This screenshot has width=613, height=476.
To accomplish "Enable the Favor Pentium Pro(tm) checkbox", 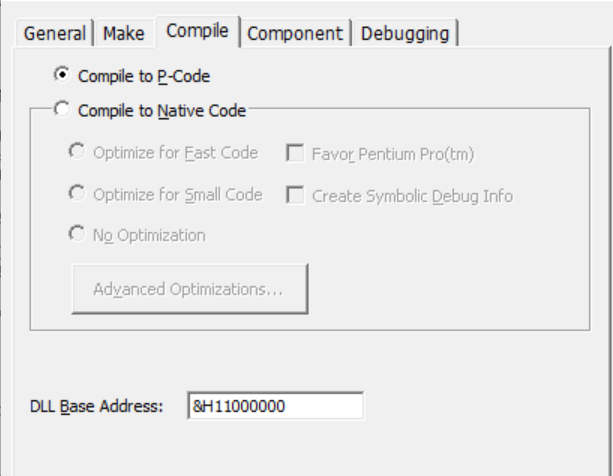I will tap(296, 153).
